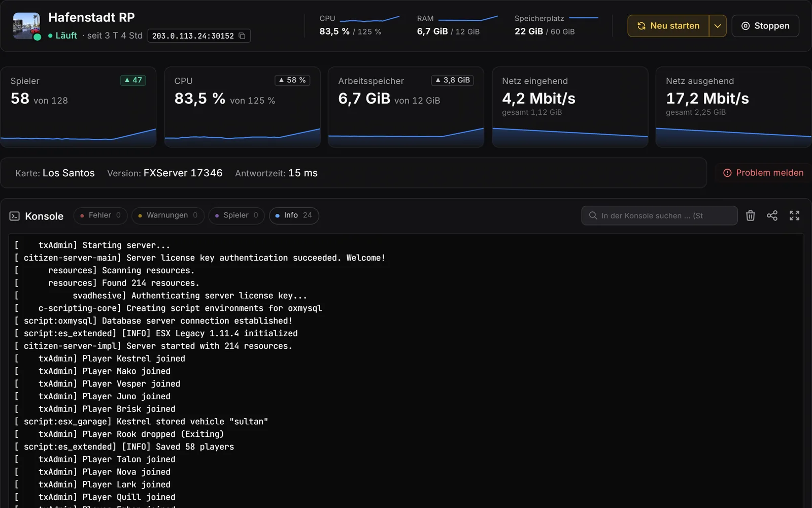
Task: Open the CPU stat card
Action: (x=242, y=107)
